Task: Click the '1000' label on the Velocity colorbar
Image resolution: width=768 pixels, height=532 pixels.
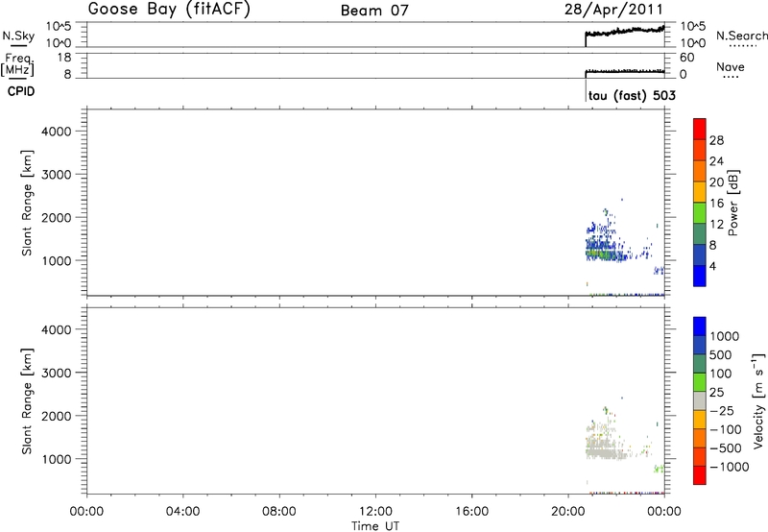Action: (x=725, y=336)
